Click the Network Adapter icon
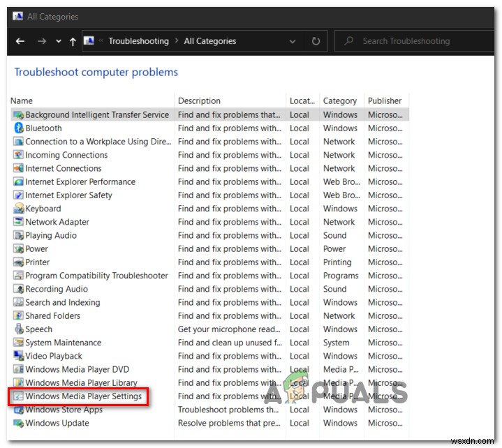 pos(19,222)
